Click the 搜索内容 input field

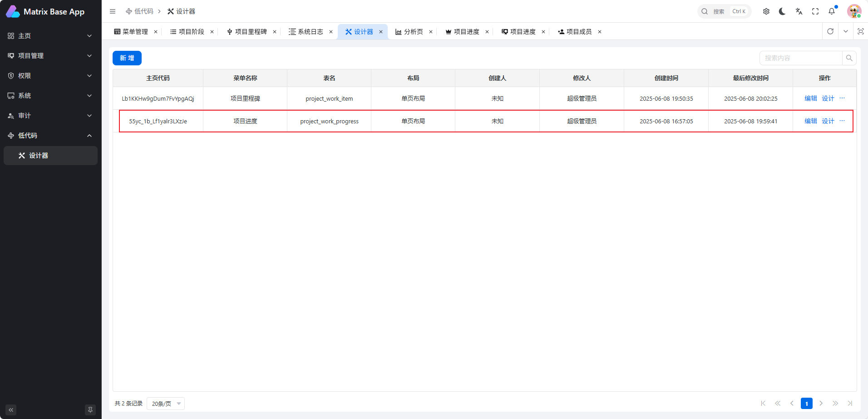(800, 58)
